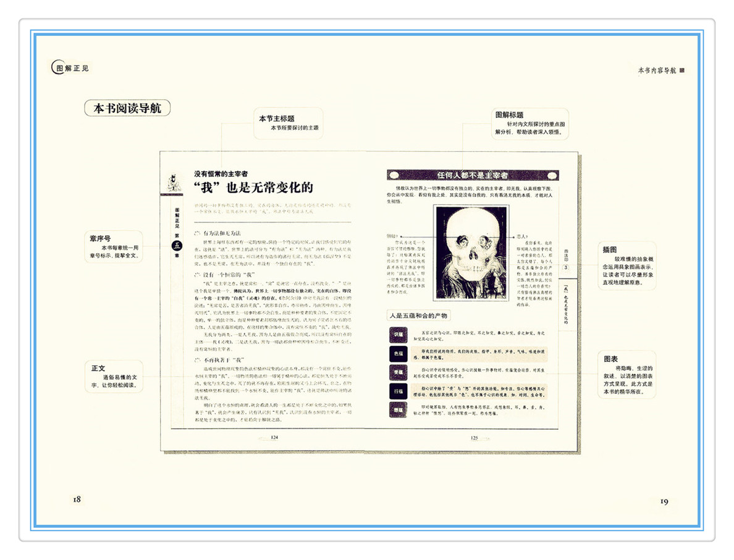Click the 图表 callout on the right
Image resolution: width=734 pixels, height=560 pixels.
[626, 374]
